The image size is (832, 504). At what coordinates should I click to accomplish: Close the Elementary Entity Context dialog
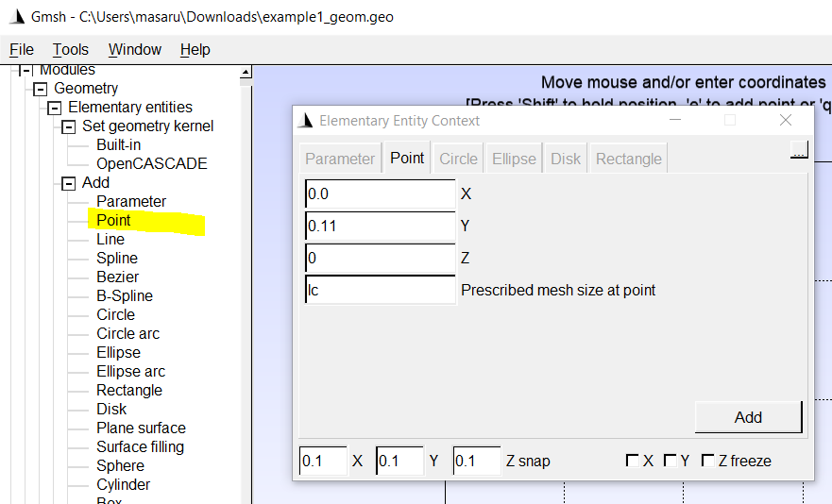point(786,121)
